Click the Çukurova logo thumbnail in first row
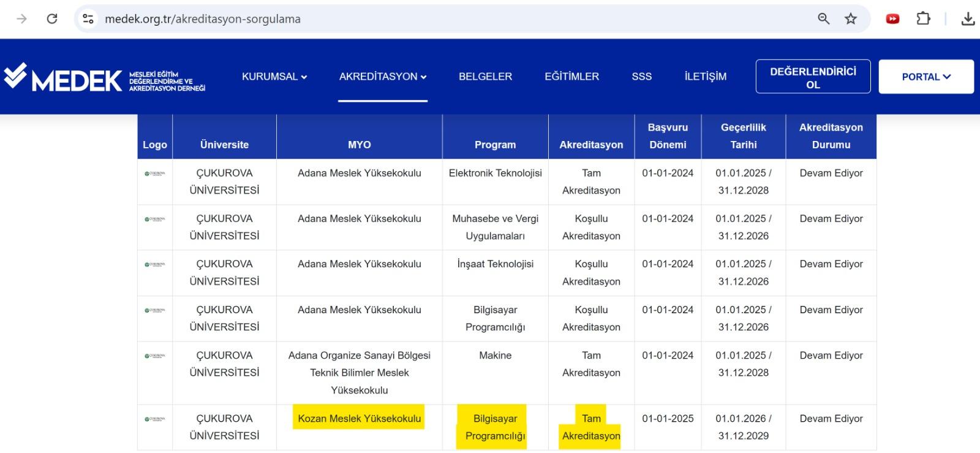Viewport: 980px width, 453px height. pos(154,173)
